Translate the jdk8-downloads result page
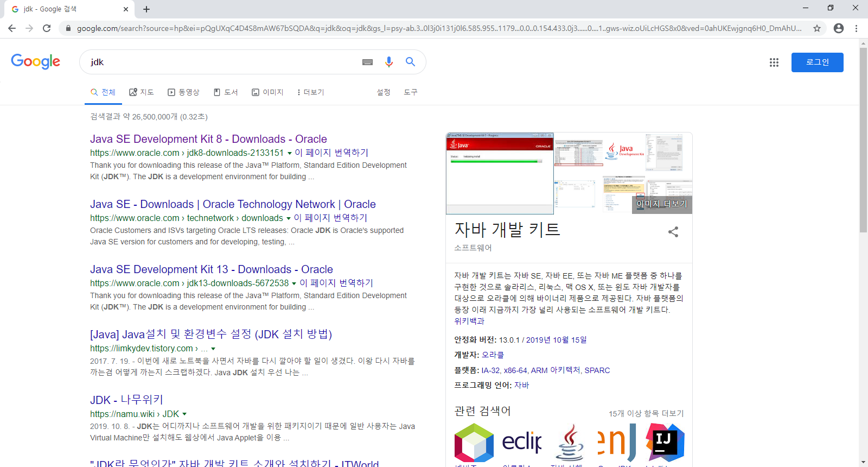The image size is (868, 467). coord(331,153)
